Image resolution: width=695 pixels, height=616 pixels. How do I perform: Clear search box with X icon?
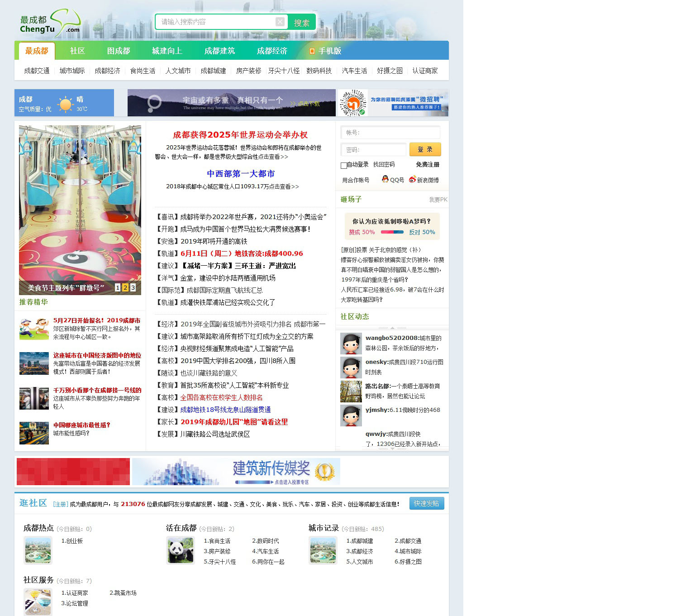(x=280, y=22)
